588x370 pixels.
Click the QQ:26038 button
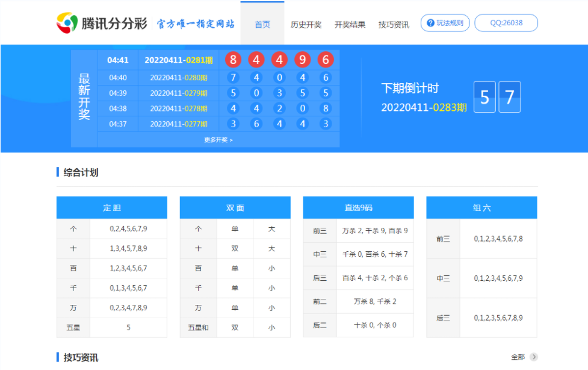[506, 23]
